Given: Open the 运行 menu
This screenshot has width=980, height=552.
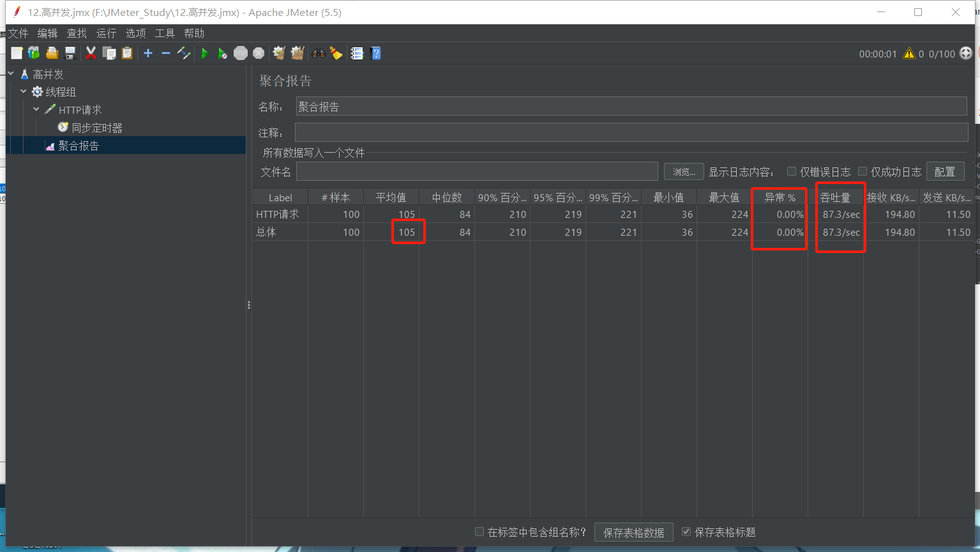Looking at the screenshot, I should click(106, 33).
